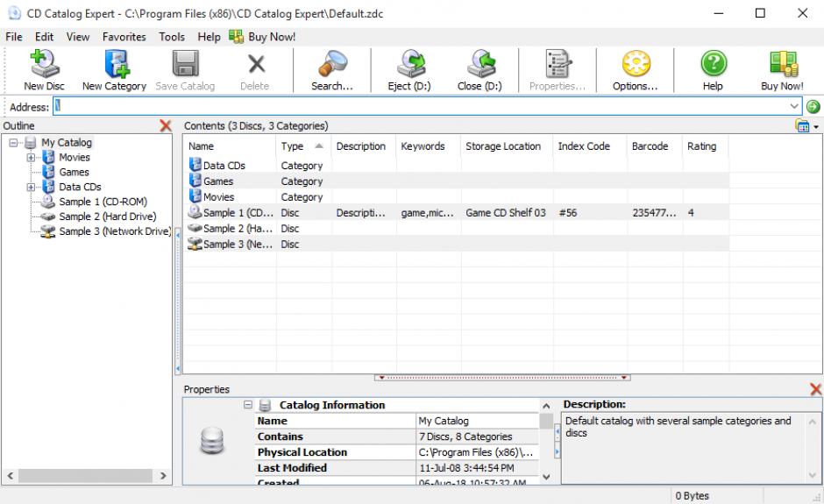Close the Properties panel with red X
Image resolution: width=824 pixels, height=504 pixels.
[815, 389]
